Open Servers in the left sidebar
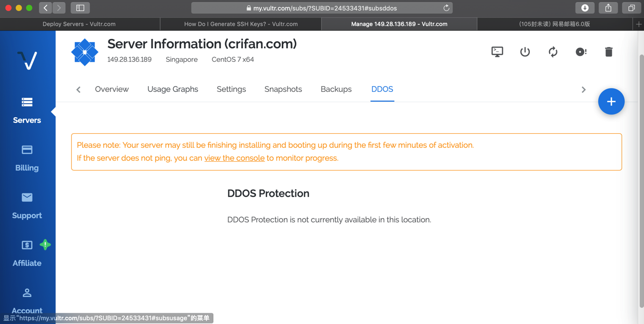The width and height of the screenshot is (644, 324). [x=27, y=110]
